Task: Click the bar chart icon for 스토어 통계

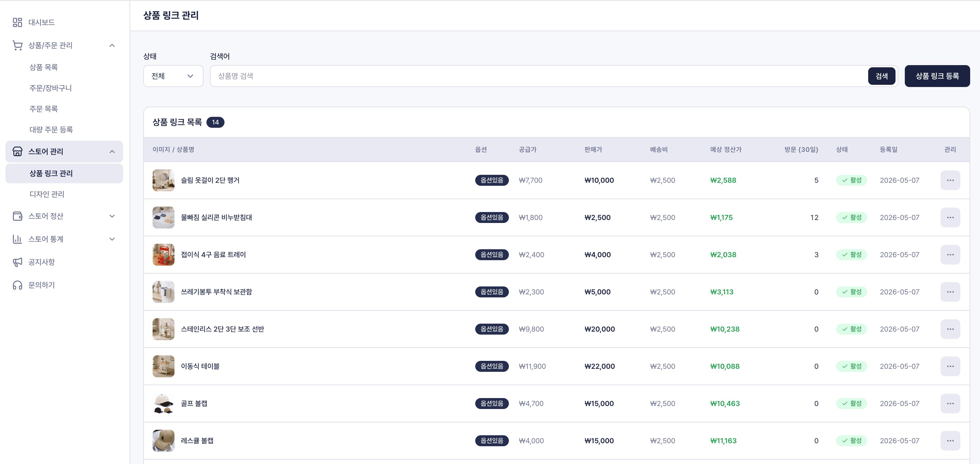Action: (17, 239)
